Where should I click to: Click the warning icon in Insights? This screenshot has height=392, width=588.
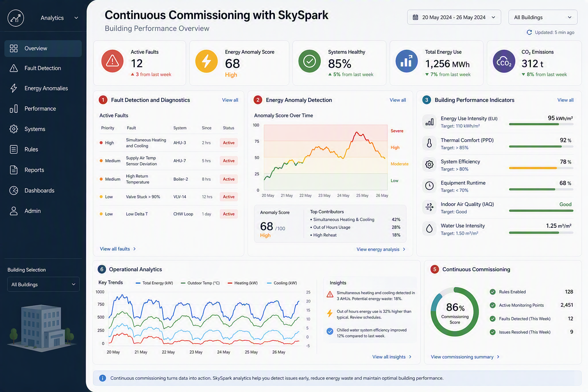(330, 294)
